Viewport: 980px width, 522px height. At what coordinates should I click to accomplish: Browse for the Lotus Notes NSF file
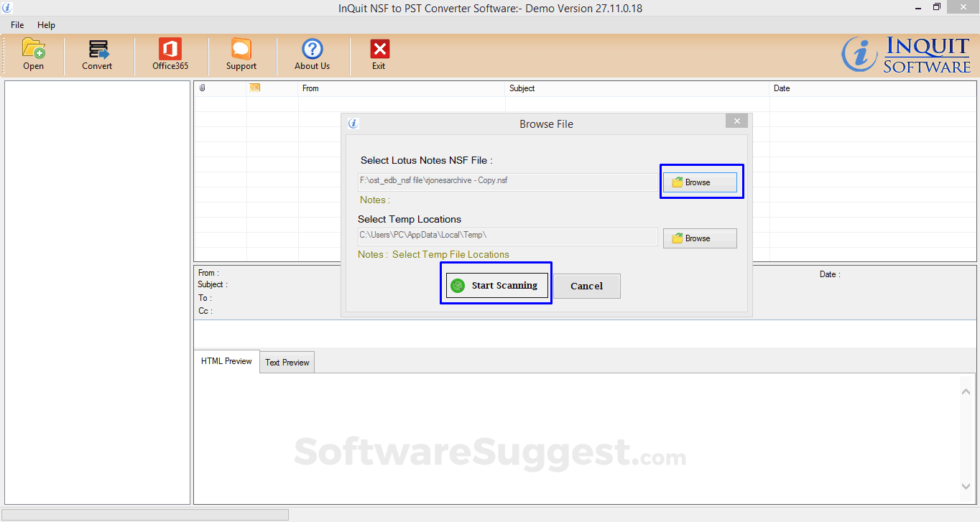(x=700, y=182)
